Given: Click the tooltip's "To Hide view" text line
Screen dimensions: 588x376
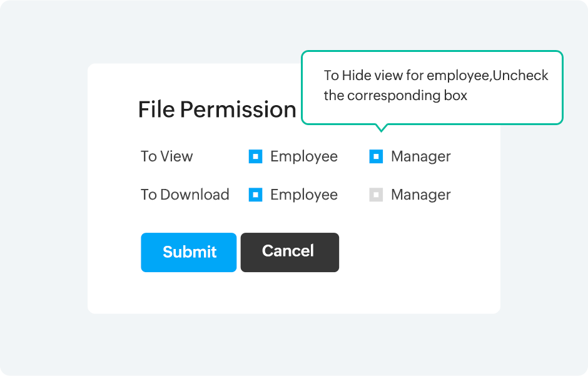Looking at the screenshot, I should click(435, 76).
